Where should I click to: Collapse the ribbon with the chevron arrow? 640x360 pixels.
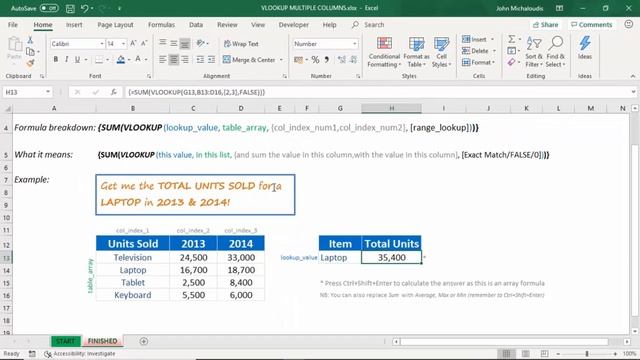point(633,76)
